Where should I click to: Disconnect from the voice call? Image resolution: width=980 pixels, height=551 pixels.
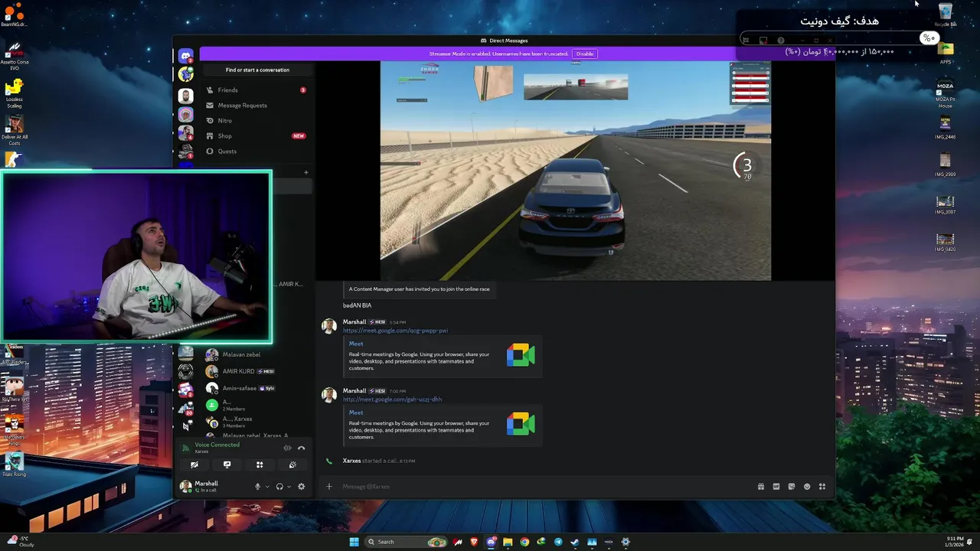coord(301,448)
